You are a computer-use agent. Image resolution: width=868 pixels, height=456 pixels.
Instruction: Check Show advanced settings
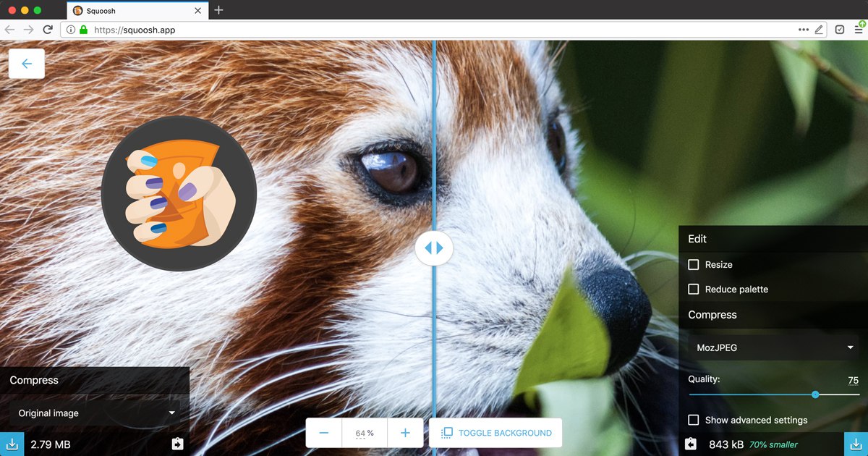click(694, 420)
